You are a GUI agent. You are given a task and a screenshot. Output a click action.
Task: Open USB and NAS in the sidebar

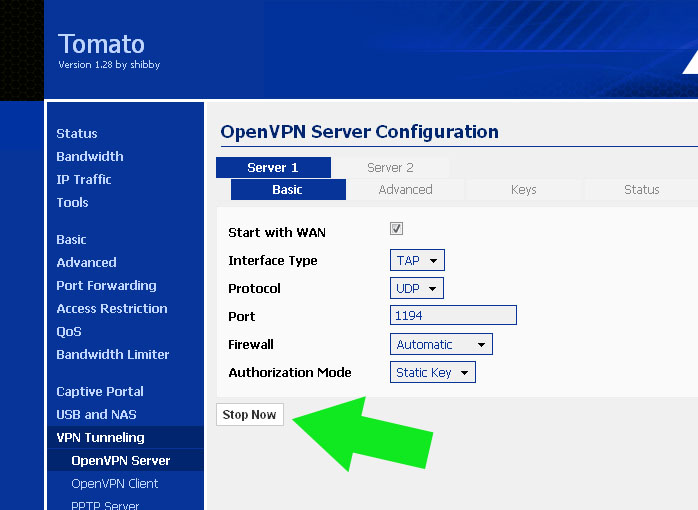pos(97,415)
